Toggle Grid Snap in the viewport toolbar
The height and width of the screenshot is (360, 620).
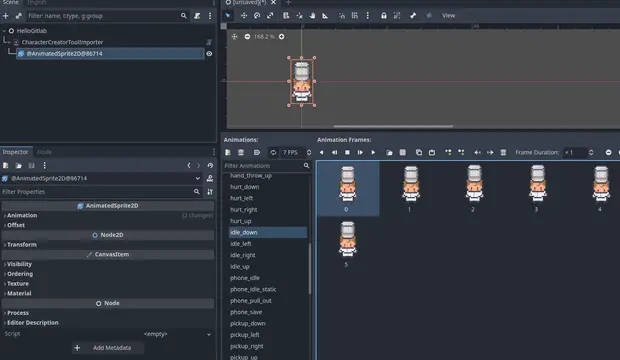(355, 15)
